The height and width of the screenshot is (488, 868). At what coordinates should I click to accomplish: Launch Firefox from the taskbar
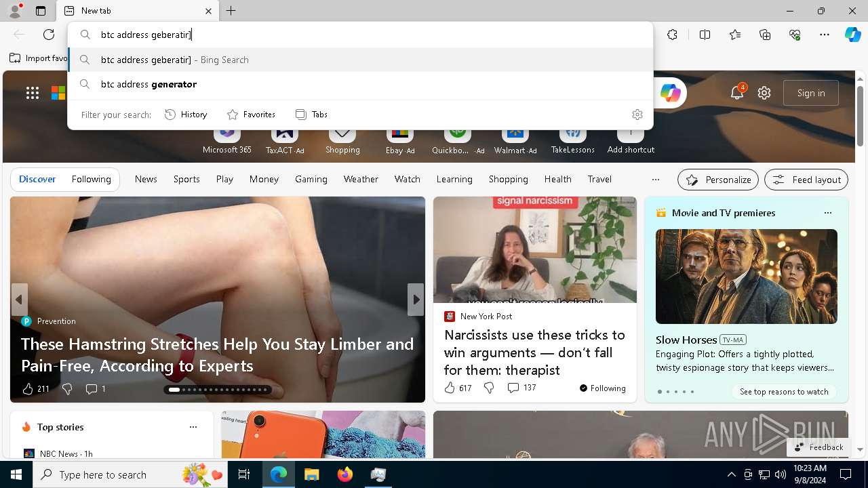(345, 474)
